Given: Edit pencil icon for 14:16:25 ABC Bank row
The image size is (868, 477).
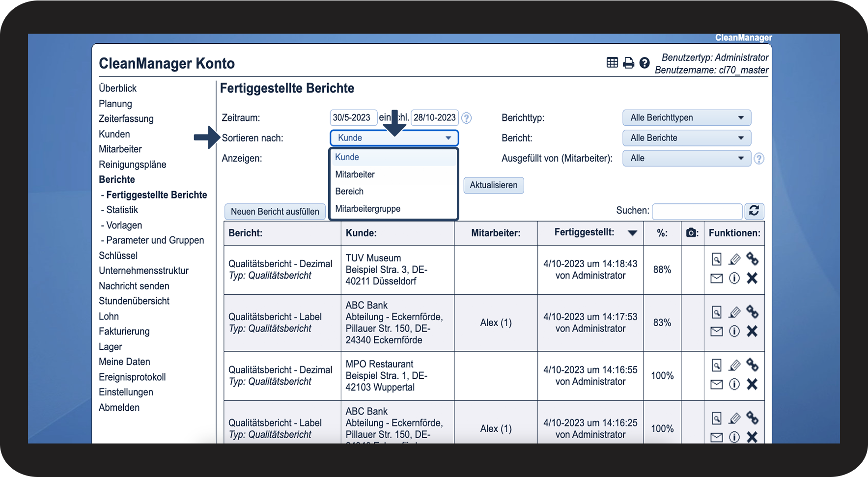Looking at the screenshot, I should [734, 418].
